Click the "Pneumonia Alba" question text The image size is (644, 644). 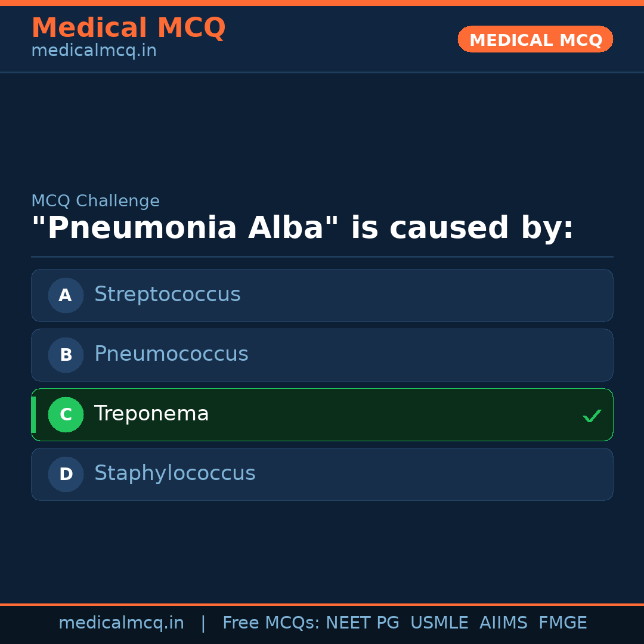coord(302,228)
